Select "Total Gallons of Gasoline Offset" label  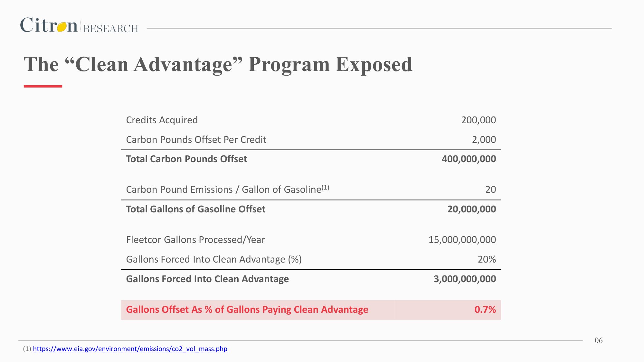click(x=195, y=209)
